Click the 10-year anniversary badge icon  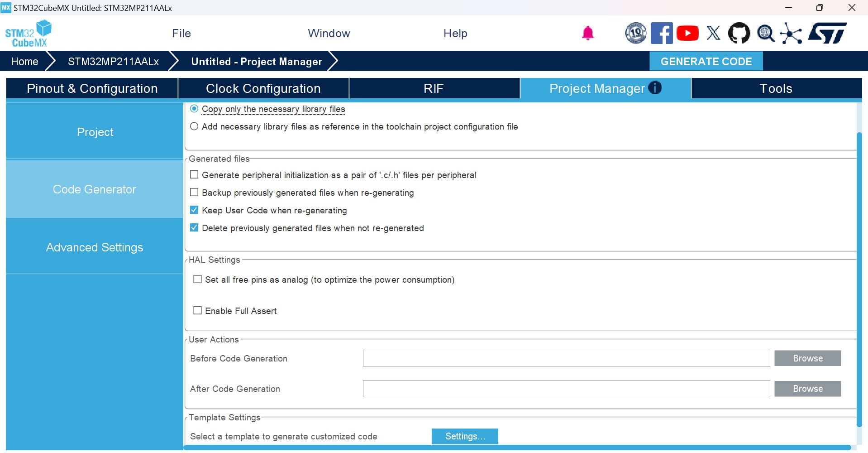(x=636, y=33)
